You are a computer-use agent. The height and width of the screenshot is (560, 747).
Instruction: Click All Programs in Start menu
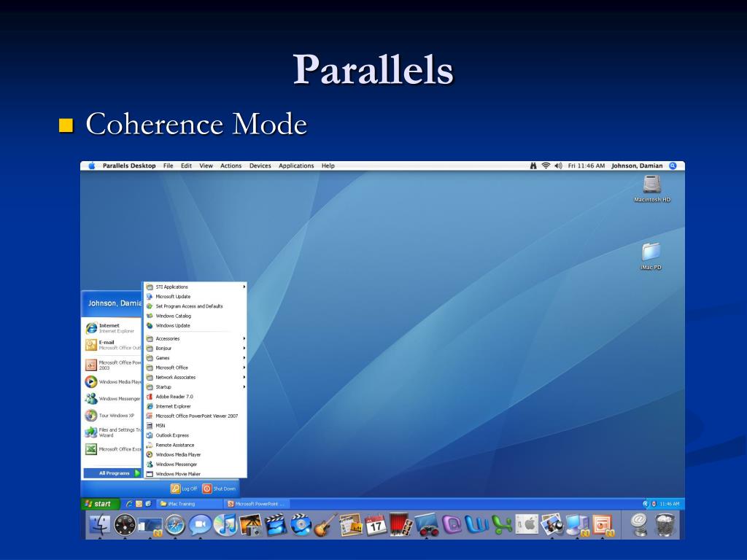coord(113,472)
